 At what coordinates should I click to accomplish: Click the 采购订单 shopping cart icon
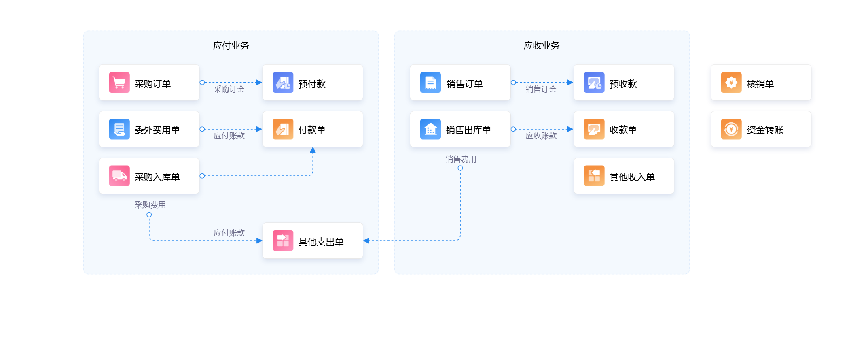[119, 83]
